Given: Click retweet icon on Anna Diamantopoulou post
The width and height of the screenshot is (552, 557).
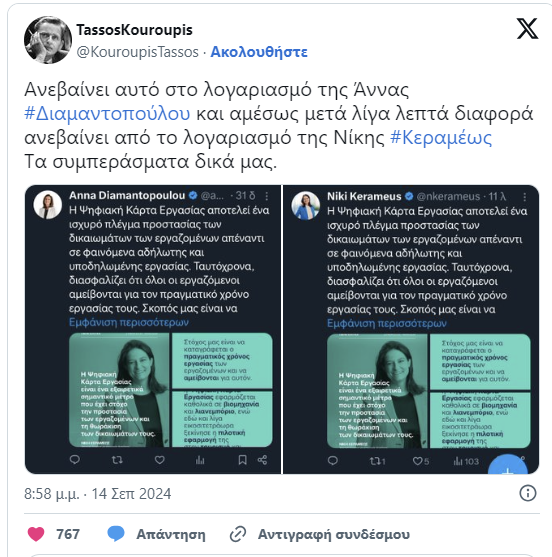Looking at the screenshot, I should click(117, 460).
